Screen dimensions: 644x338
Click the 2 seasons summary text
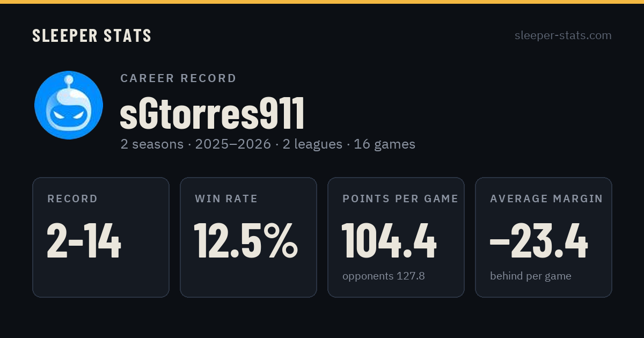click(152, 144)
